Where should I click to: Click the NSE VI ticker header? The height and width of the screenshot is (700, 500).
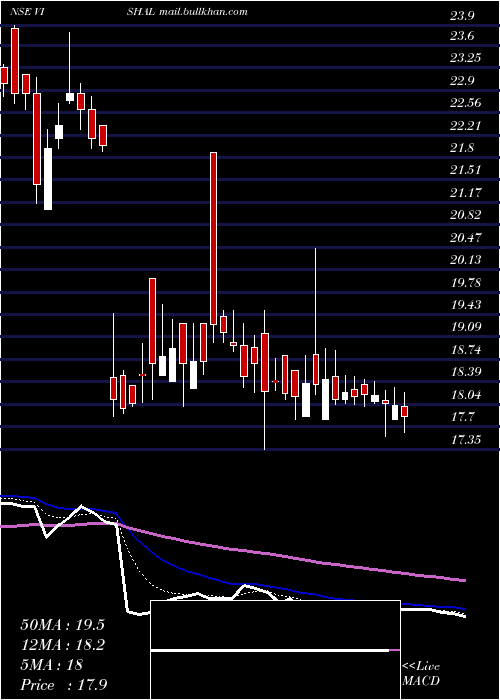click(27, 12)
